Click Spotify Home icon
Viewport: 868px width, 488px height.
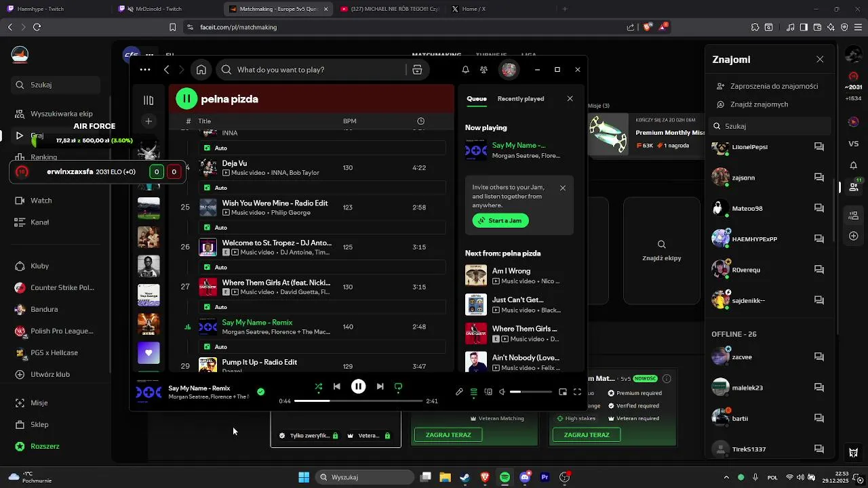(x=201, y=70)
